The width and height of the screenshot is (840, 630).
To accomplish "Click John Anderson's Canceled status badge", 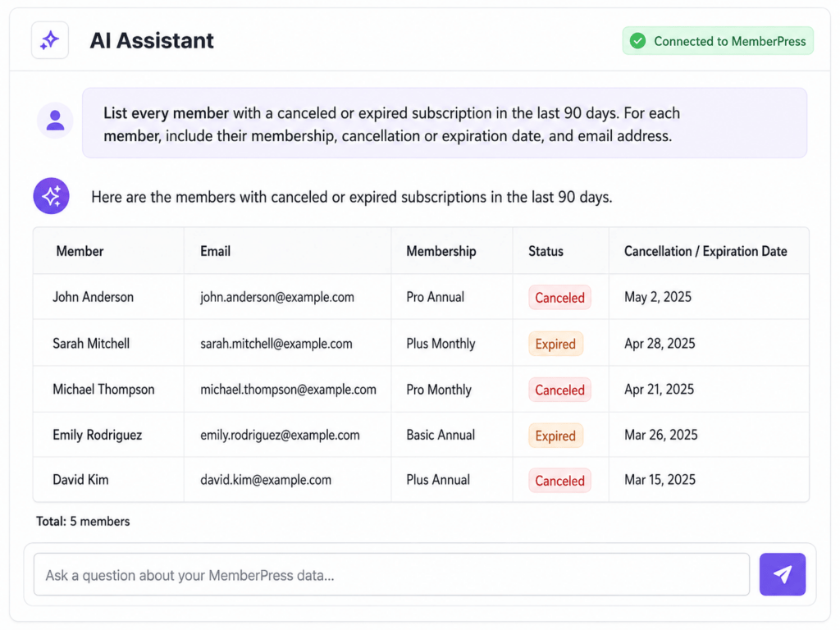I will point(559,297).
